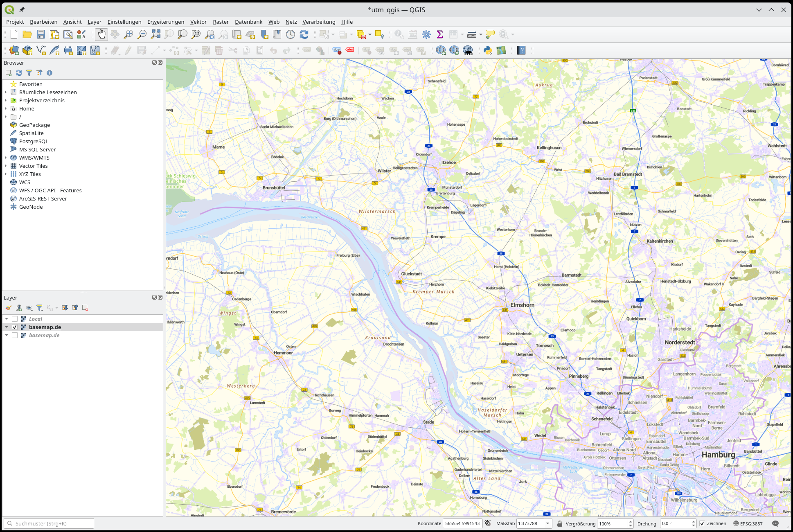Image resolution: width=793 pixels, height=532 pixels.
Task: Save the project with the floppy disk icon
Action: click(41, 34)
